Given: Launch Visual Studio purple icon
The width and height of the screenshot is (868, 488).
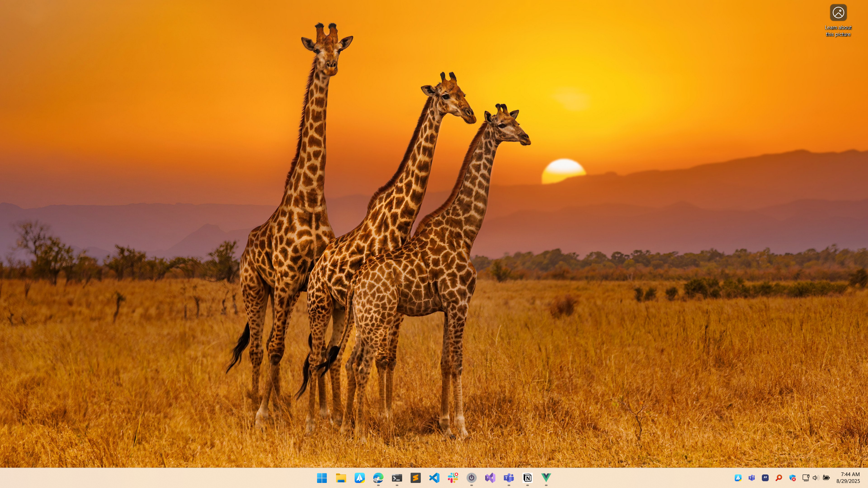Looking at the screenshot, I should [x=490, y=478].
